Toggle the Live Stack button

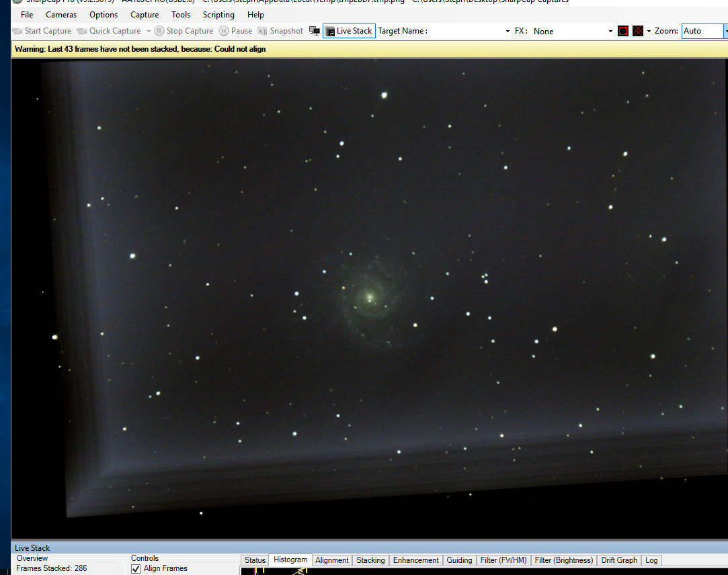click(x=349, y=31)
